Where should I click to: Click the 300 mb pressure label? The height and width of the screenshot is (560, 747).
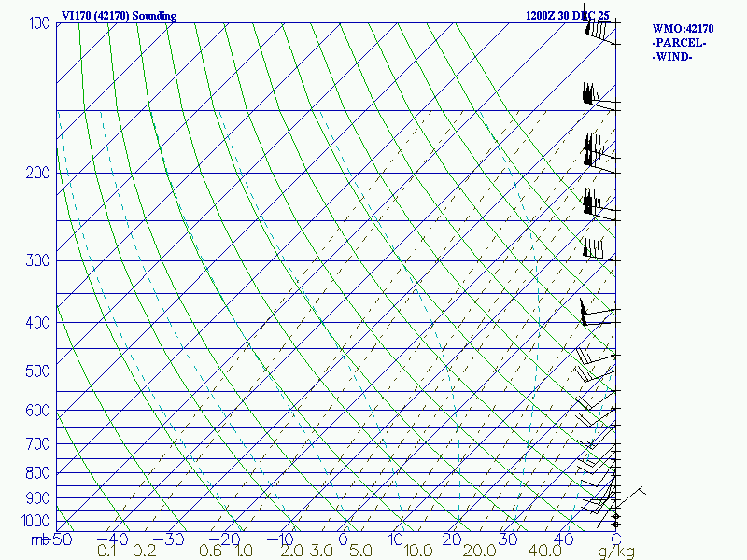pyautogui.click(x=37, y=260)
